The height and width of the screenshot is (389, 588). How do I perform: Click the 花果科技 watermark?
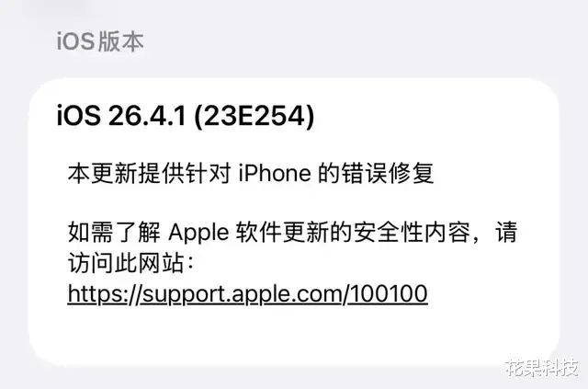point(542,368)
